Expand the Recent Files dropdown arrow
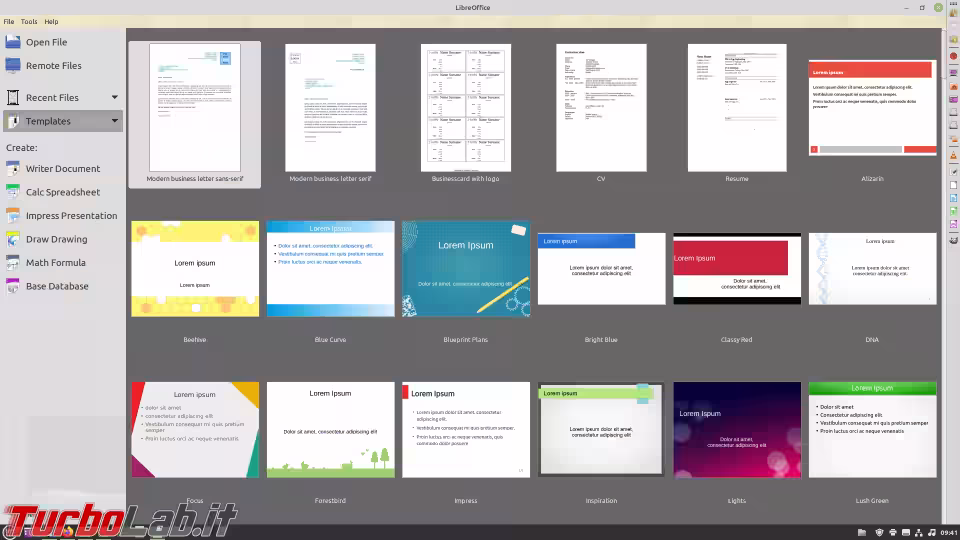This screenshot has height=540, width=960. coord(114,97)
